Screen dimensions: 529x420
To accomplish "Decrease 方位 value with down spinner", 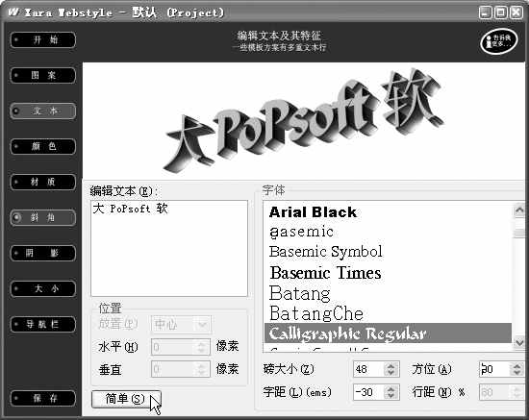I will [x=517, y=373].
